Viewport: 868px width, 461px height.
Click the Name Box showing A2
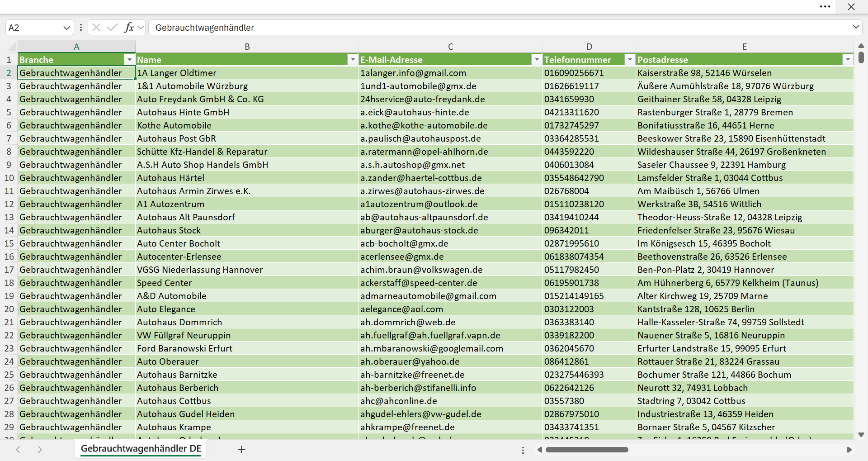coord(34,28)
